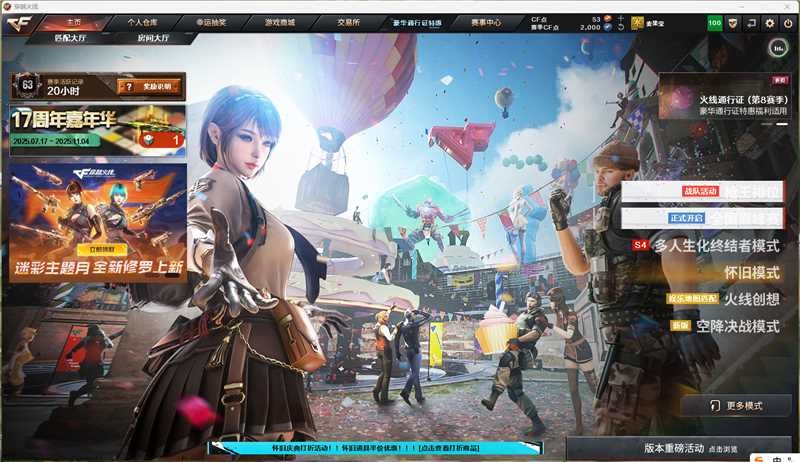
Task: Open the 交易所 exchange tab
Action: (x=348, y=22)
